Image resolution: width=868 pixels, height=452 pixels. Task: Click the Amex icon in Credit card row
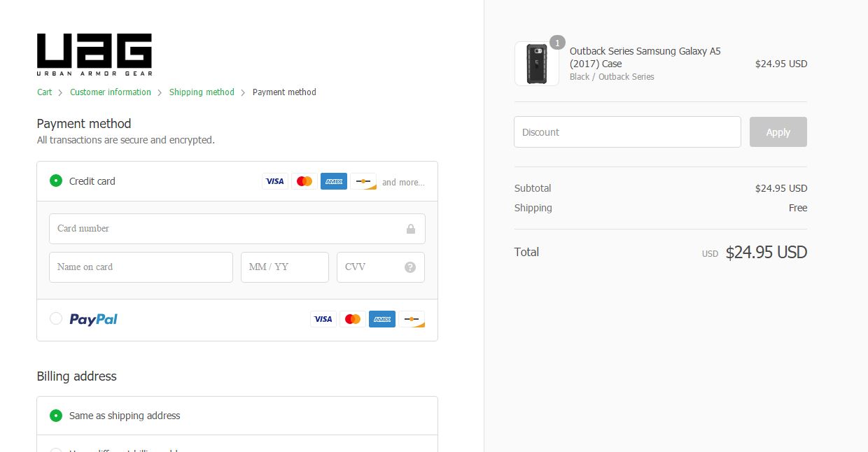pyautogui.click(x=334, y=181)
